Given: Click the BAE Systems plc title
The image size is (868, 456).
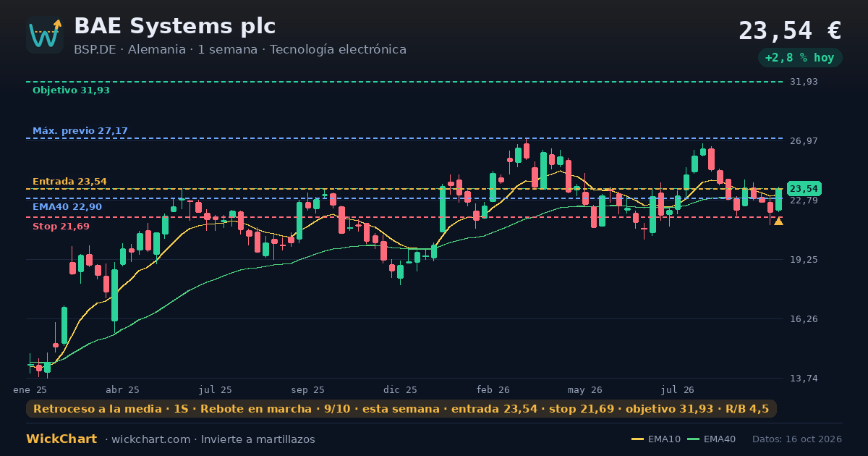Looking at the screenshot, I should click(174, 27).
